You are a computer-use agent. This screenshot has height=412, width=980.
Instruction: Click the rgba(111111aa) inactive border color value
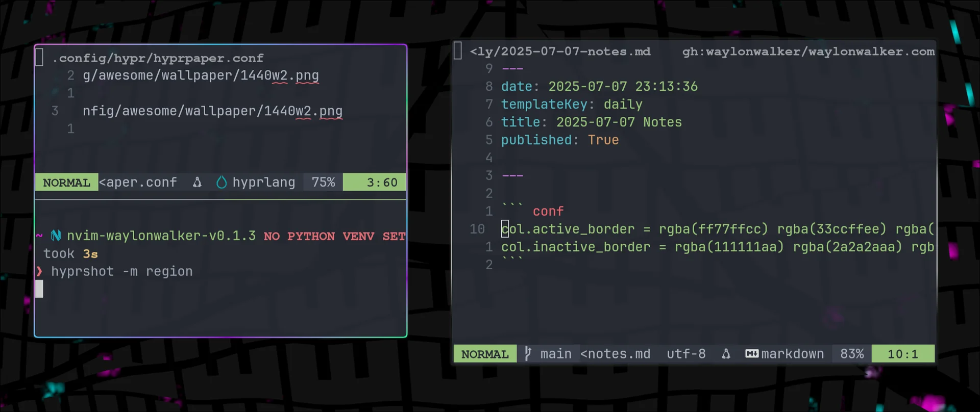click(x=729, y=247)
